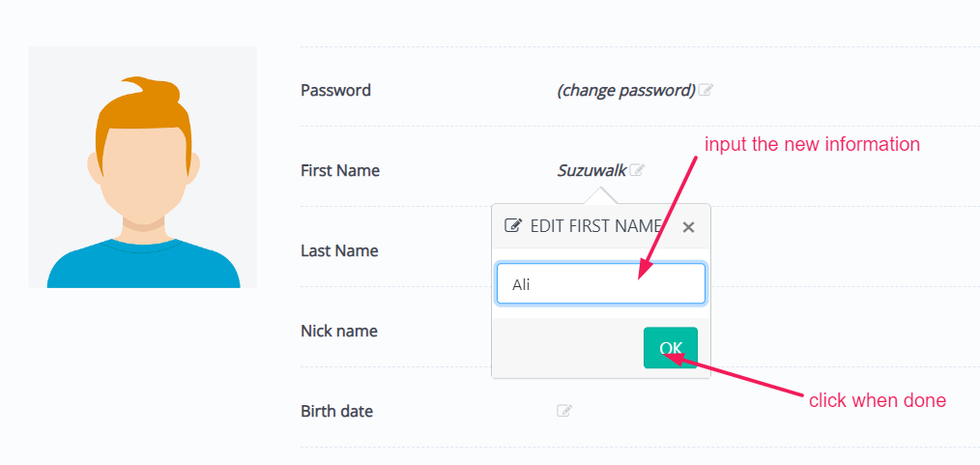Close the Edit First Name popup
The image size is (980, 465).
click(x=688, y=227)
